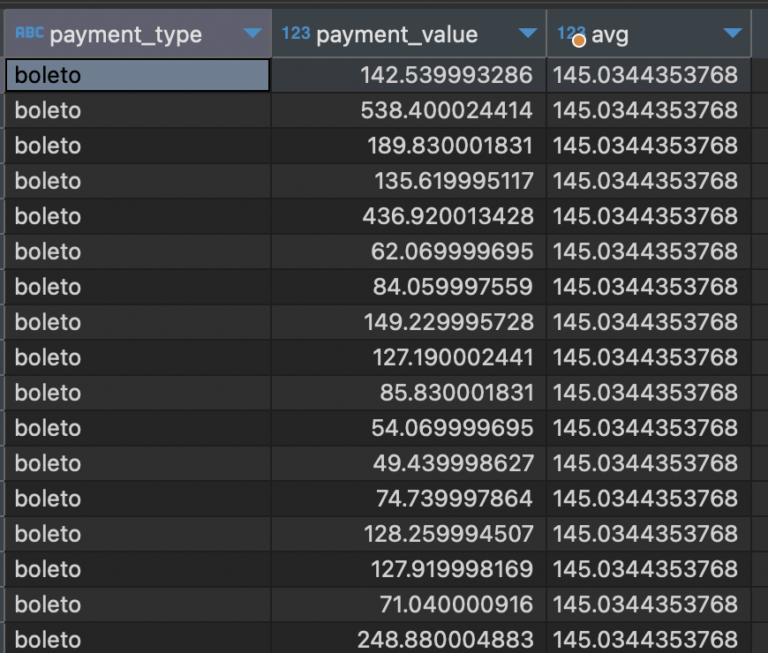Expand the avg column filter dropdown arrow

(733, 35)
